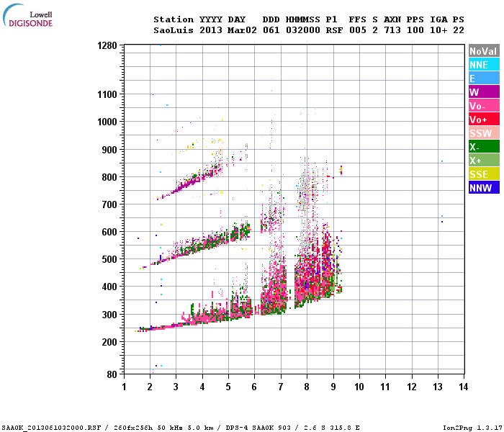Click the 4 MHz frequency axis label
504x432 pixels.
(x=202, y=387)
